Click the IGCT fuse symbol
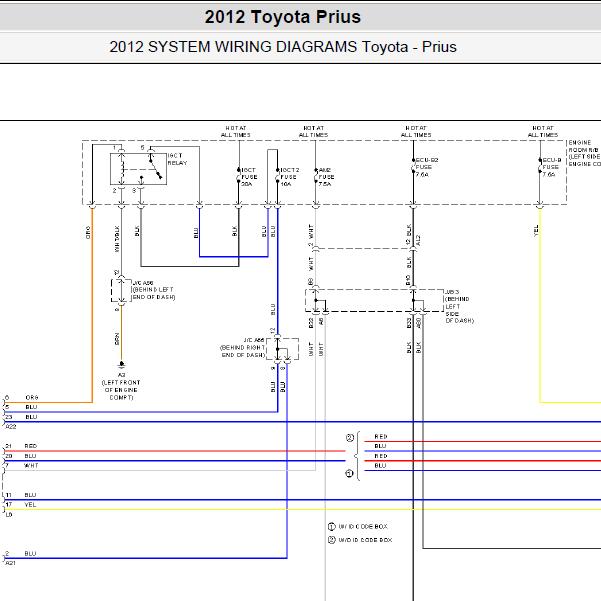This screenshot has width=601, height=601. (238, 176)
